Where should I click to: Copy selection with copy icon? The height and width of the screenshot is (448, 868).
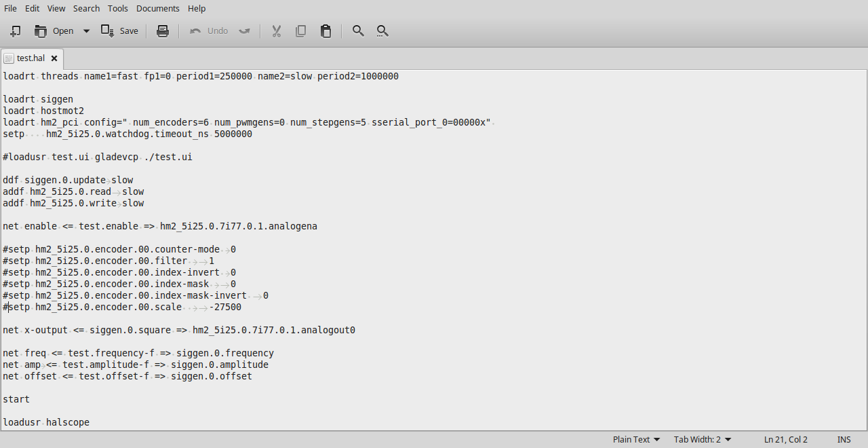click(x=301, y=31)
